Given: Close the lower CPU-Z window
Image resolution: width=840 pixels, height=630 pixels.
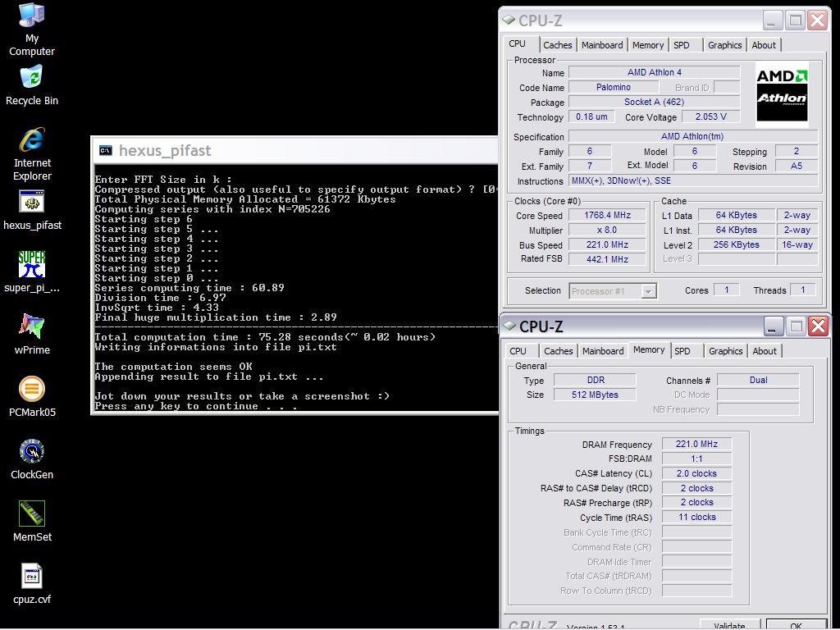Looking at the screenshot, I should [819, 326].
